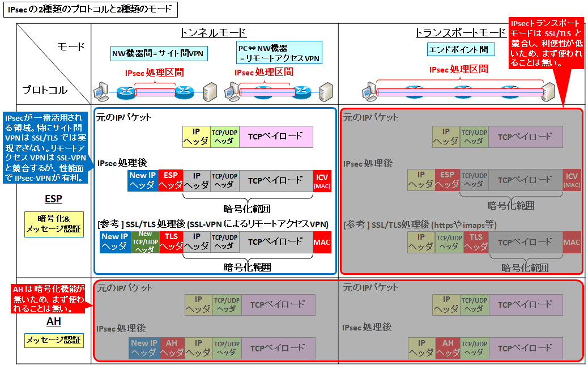Click the NW機器間=サイト間VPN label box

(159, 54)
